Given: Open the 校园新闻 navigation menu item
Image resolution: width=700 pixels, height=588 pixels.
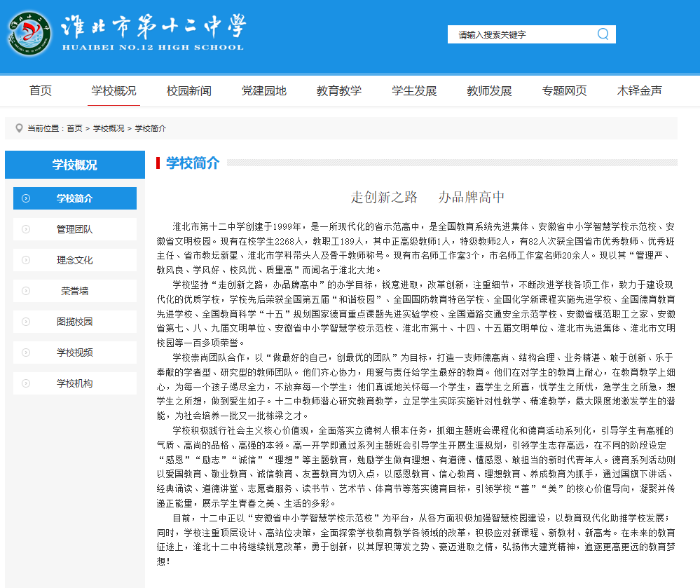Looking at the screenshot, I should pyautogui.click(x=189, y=90).
